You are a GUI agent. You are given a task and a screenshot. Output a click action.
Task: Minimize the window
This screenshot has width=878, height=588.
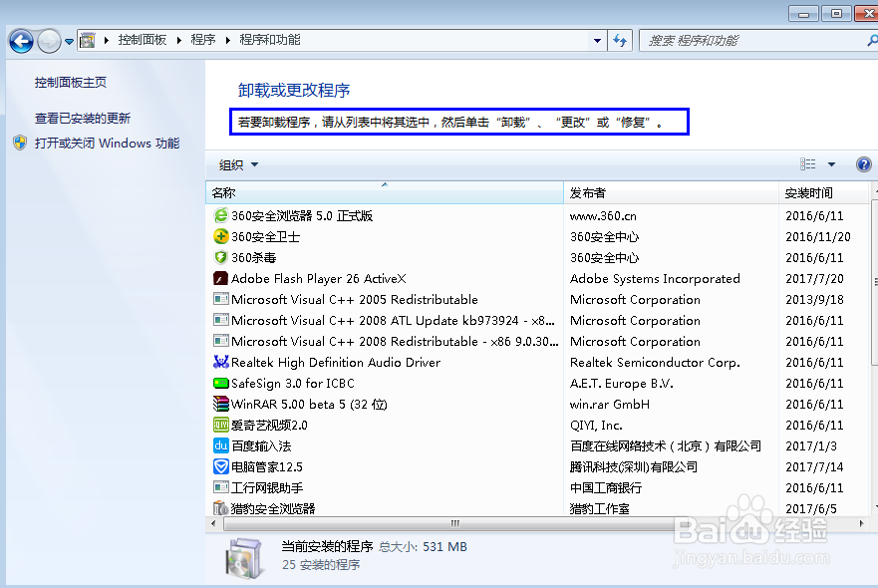(x=803, y=13)
